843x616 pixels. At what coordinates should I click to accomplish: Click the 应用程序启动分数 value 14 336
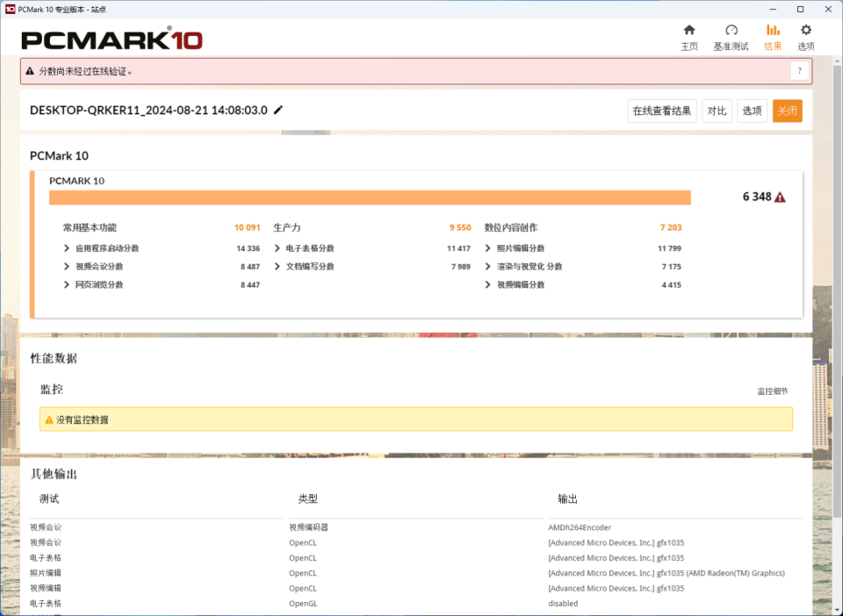tap(248, 248)
